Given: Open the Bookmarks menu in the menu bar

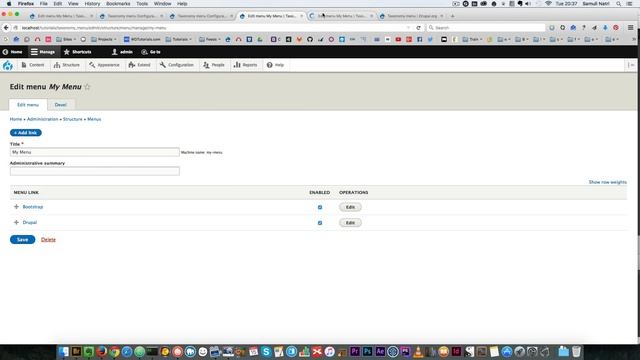Looking at the screenshot, I should coord(118,4).
